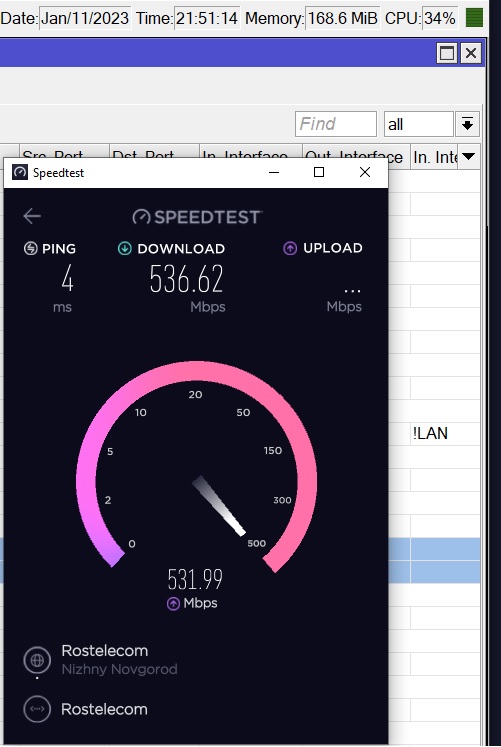Click the DOWNLOAD arrow icon
Viewport: 501px width, 747px height.
coord(125,248)
